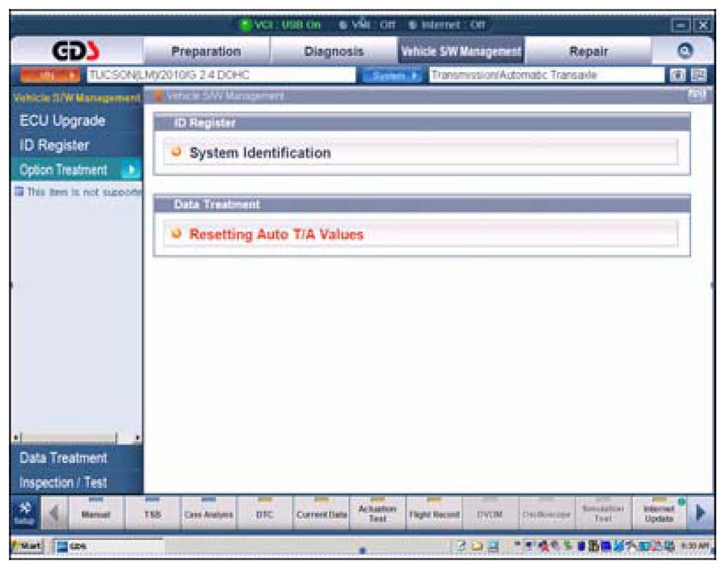Click the GDS logo
728x573 pixels.
tap(76, 51)
